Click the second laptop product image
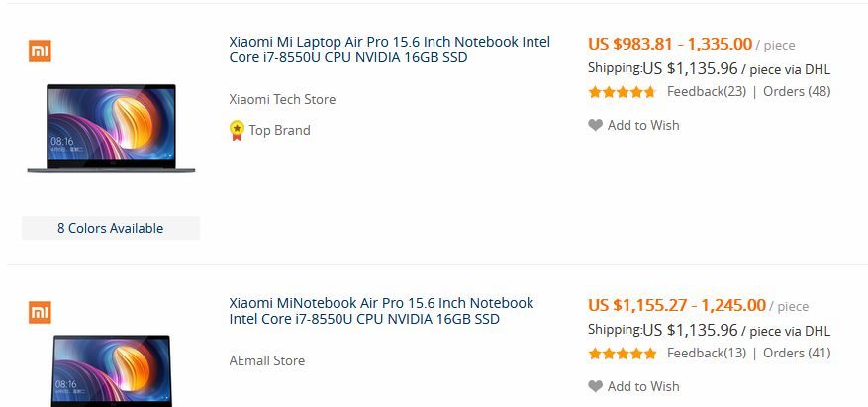868x407 pixels. click(111, 371)
